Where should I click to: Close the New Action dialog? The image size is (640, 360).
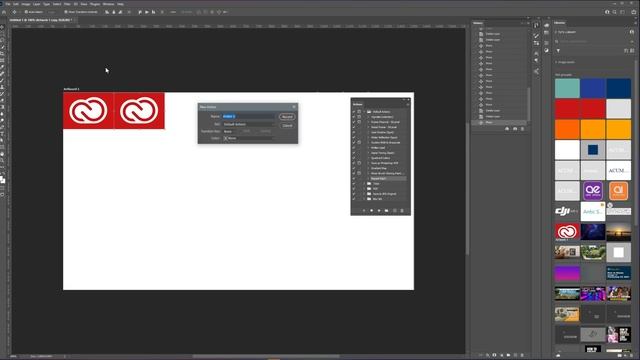pyautogui.click(x=294, y=107)
